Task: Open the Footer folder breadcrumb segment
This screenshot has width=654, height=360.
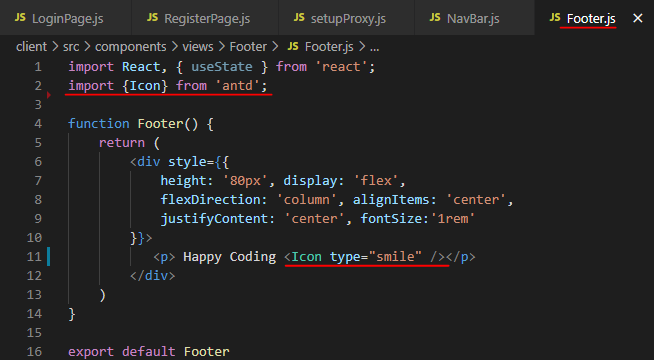Action: click(x=248, y=47)
